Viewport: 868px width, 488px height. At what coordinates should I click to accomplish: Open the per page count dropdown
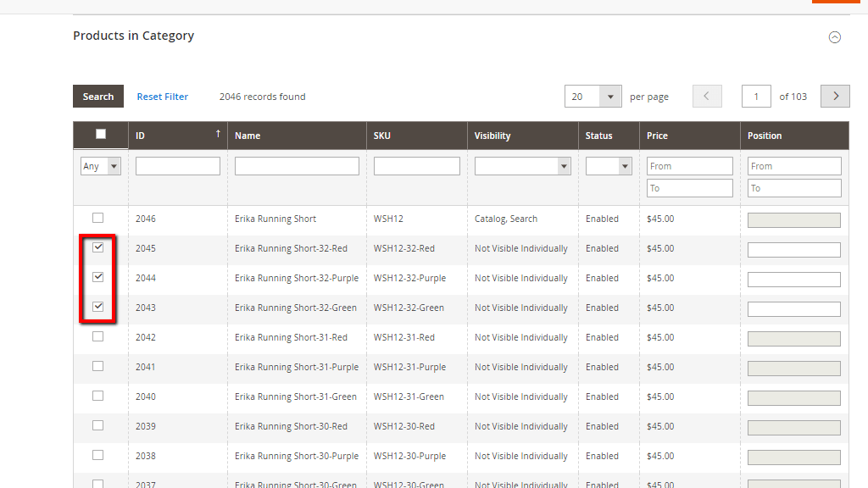point(593,96)
